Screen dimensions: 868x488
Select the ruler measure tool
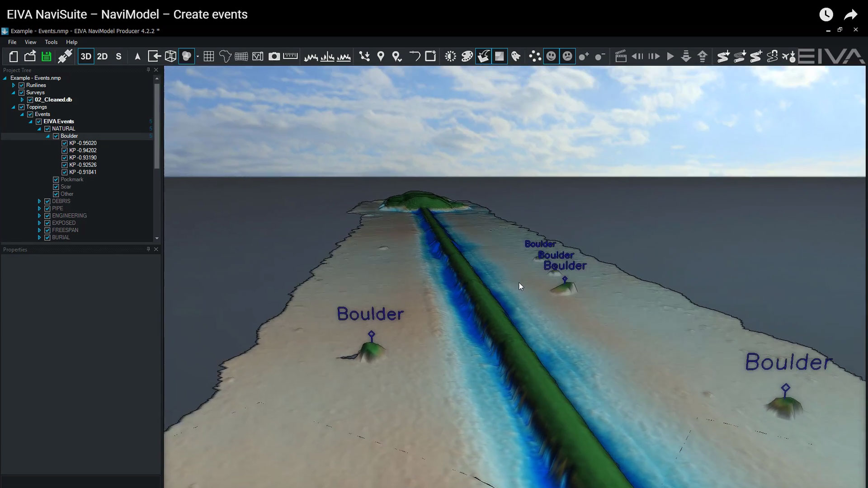pyautogui.click(x=290, y=56)
